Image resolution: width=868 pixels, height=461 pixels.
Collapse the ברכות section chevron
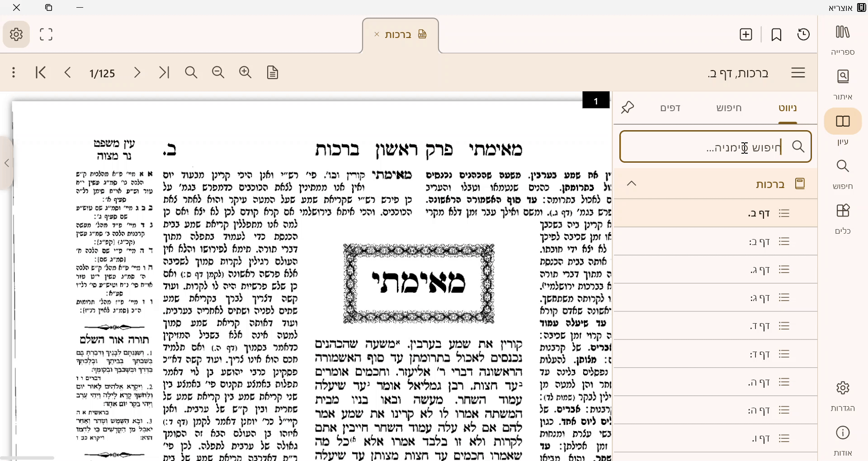point(631,183)
